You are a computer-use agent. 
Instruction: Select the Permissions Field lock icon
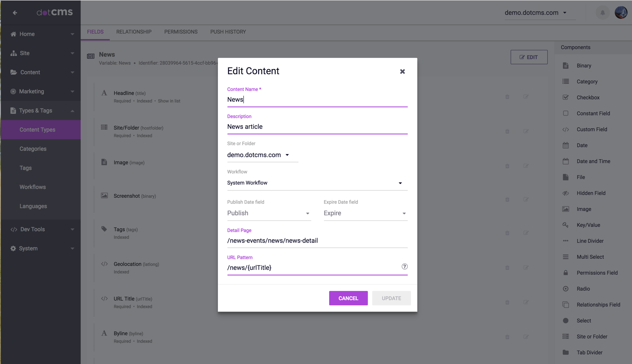(x=565, y=273)
